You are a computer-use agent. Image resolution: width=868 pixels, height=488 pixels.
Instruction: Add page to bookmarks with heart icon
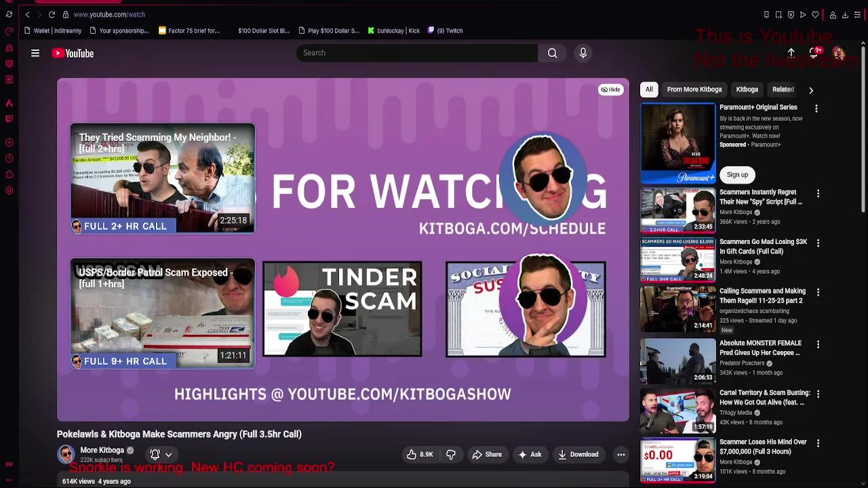pyautogui.click(x=815, y=14)
